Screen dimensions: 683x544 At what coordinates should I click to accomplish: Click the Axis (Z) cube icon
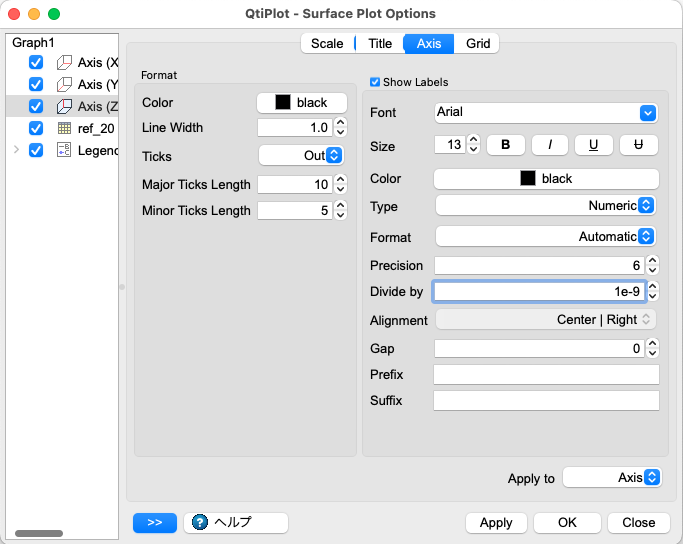point(64,106)
